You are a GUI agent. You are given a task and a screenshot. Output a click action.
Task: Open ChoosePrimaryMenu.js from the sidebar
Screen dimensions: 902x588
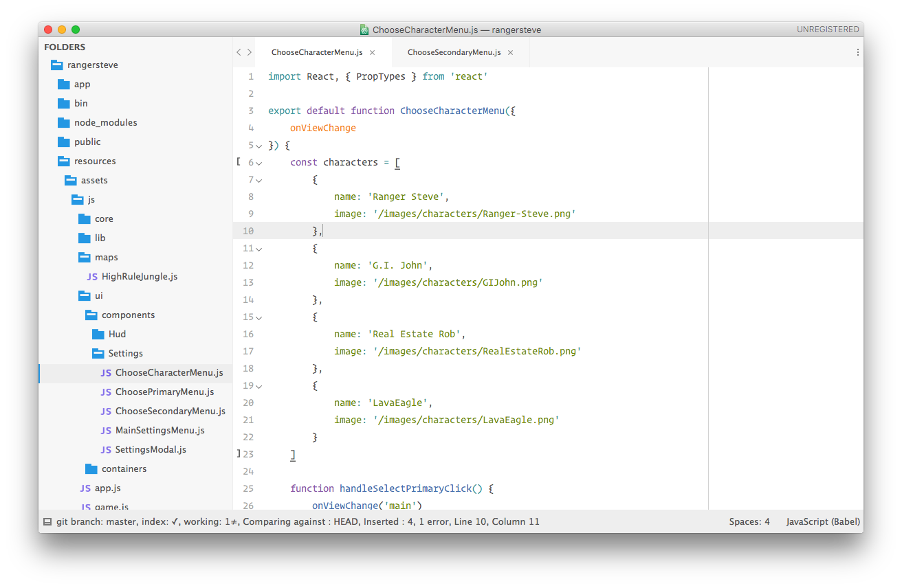pos(164,392)
